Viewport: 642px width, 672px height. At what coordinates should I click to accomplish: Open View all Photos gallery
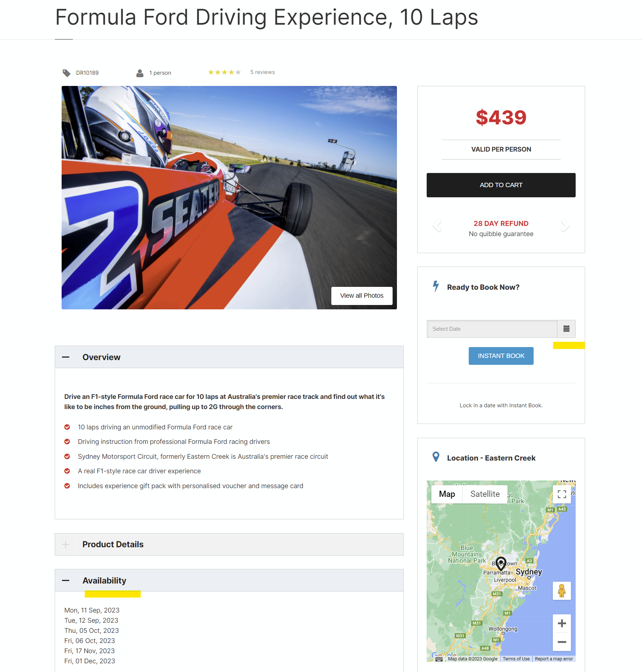click(362, 296)
